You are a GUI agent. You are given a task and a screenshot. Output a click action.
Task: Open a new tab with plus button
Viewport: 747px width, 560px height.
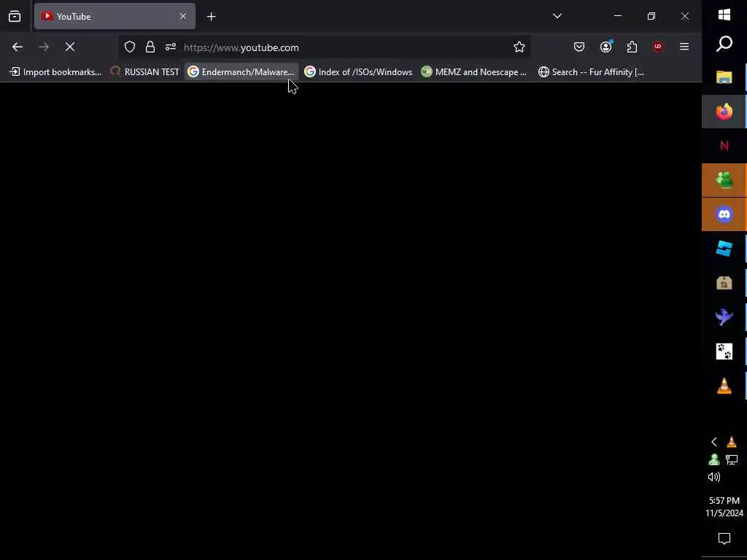coord(211,17)
